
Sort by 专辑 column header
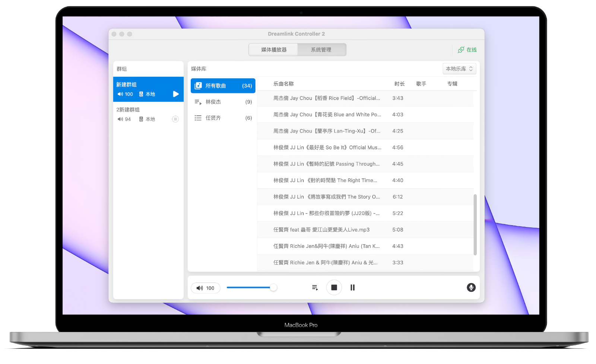452,84
